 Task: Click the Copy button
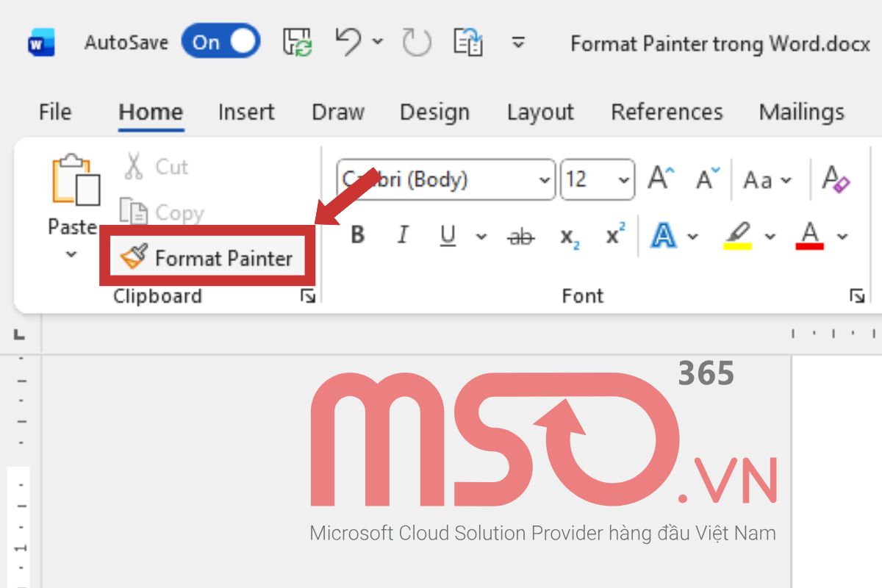[161, 212]
